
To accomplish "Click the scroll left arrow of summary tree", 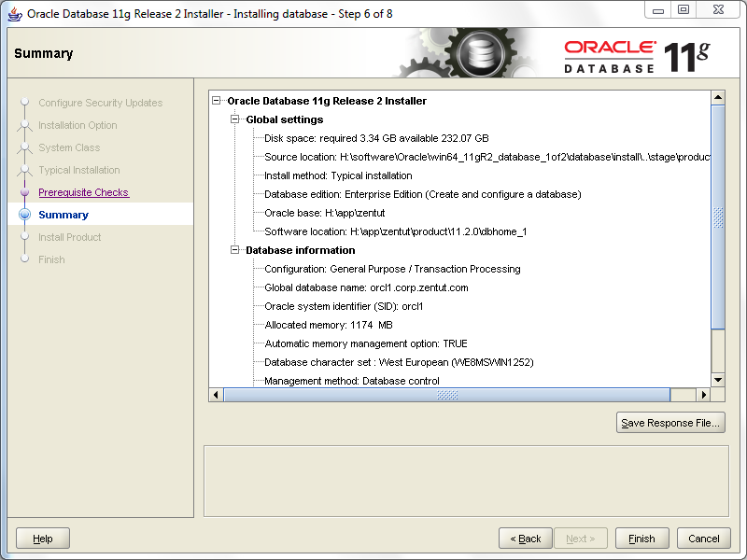I will pyautogui.click(x=217, y=395).
